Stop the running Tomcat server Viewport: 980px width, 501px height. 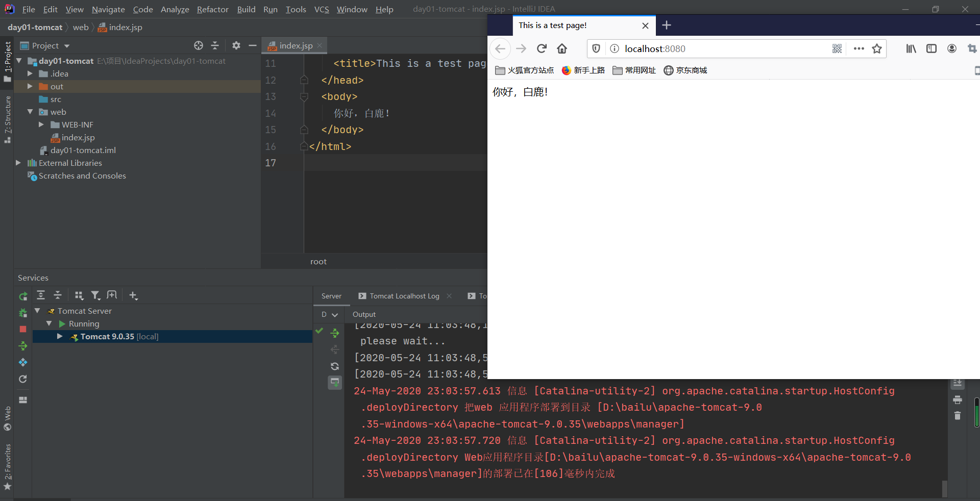[x=23, y=329]
